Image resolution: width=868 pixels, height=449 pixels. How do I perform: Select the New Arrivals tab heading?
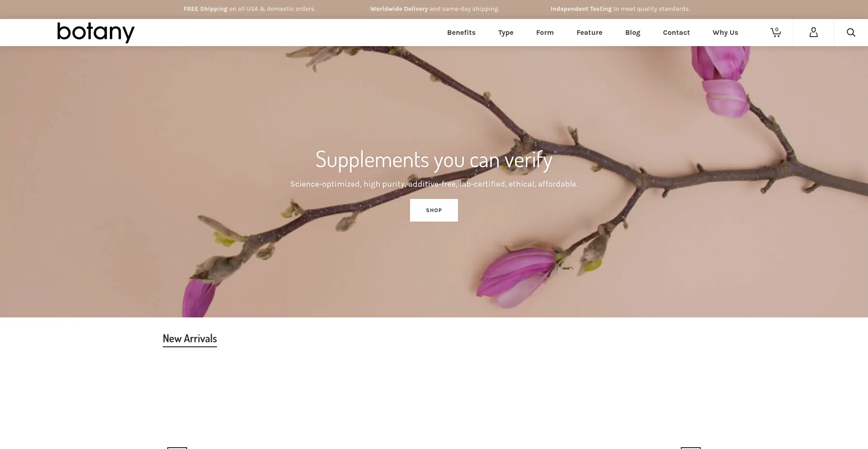(190, 339)
